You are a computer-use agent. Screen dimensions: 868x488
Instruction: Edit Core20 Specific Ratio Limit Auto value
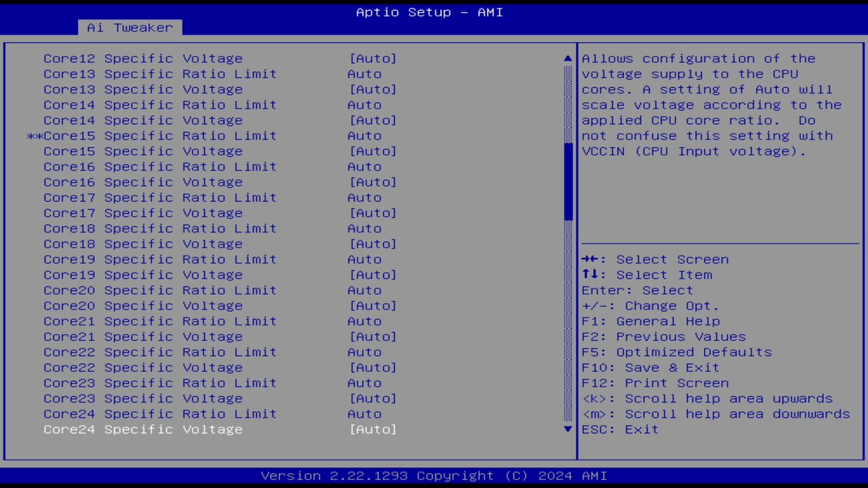tap(365, 291)
